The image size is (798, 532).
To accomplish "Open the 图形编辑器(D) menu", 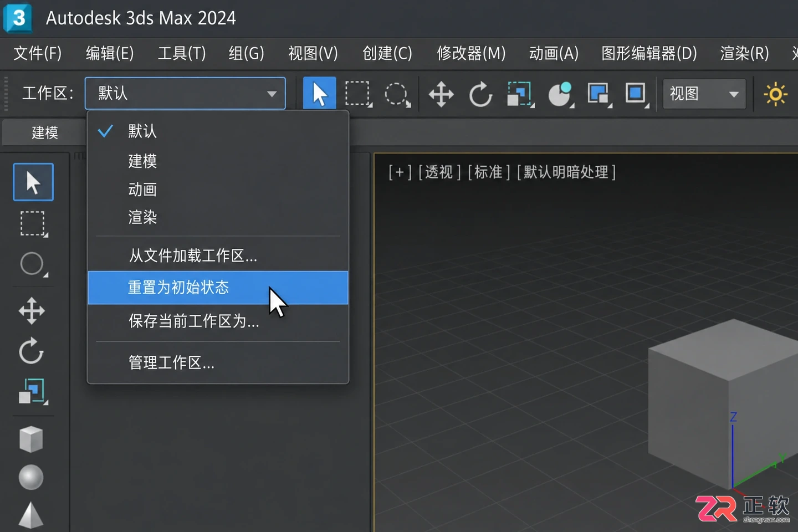I will (649, 53).
